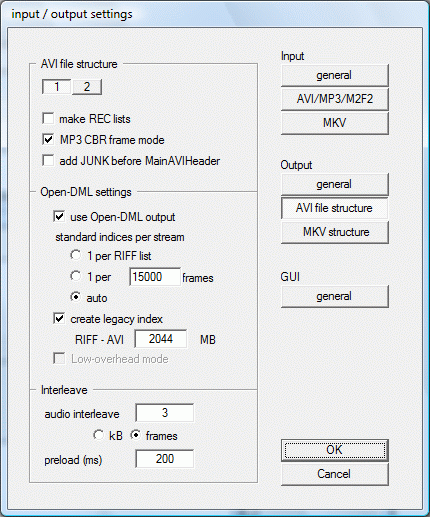Open the GUI general settings
The height and width of the screenshot is (517, 430).
335,296
